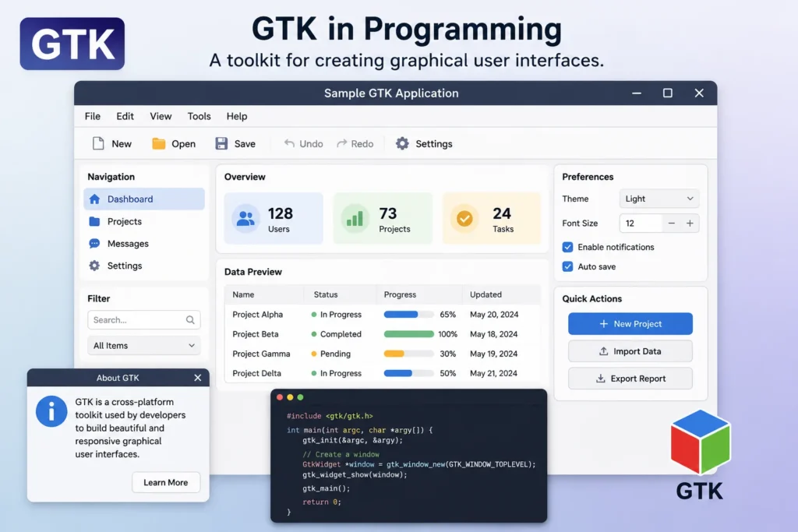Viewport: 798px width, 532px height.
Task: Select the Projects folder icon in Navigation
Action: [x=94, y=221]
